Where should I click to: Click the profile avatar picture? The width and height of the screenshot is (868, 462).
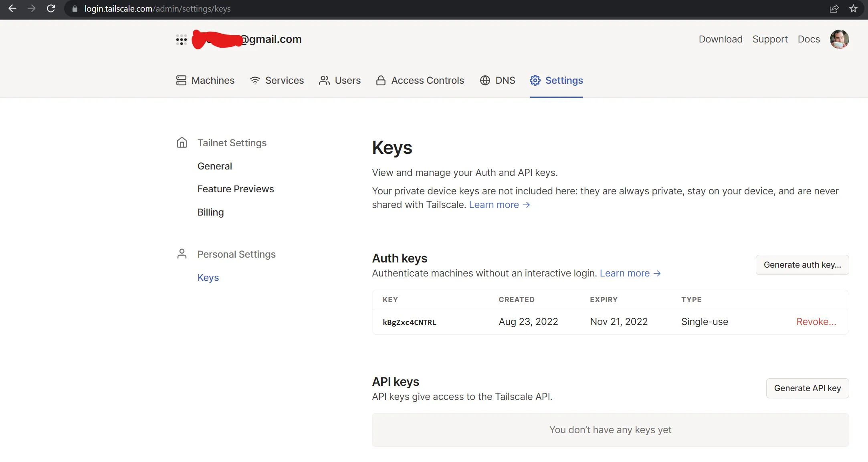tap(839, 39)
